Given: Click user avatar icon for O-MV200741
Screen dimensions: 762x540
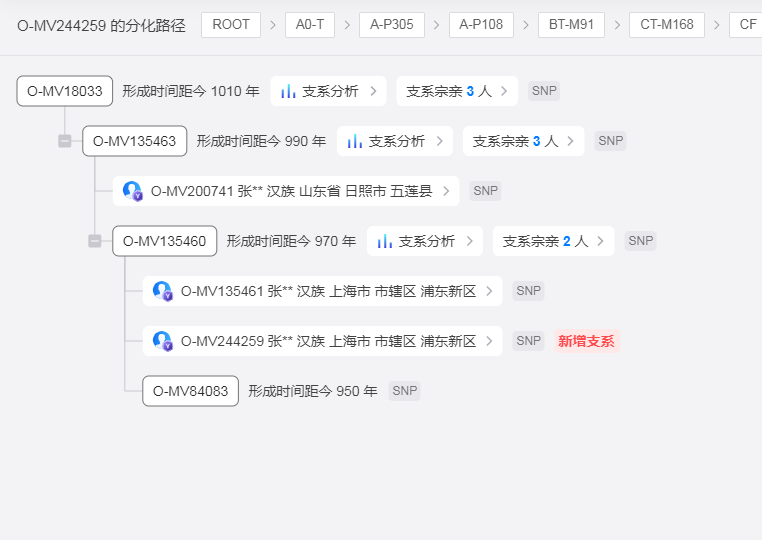Looking at the screenshot, I should pos(132,191).
